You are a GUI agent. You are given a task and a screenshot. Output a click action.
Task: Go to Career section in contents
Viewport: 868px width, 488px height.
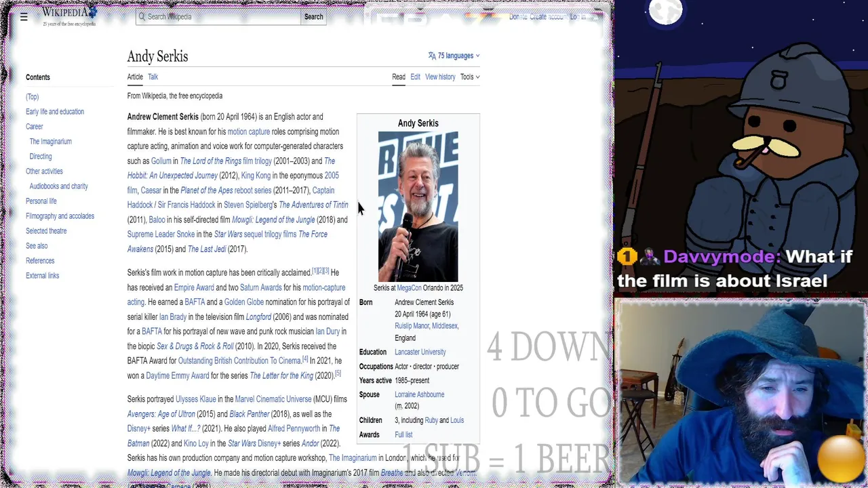tap(35, 127)
